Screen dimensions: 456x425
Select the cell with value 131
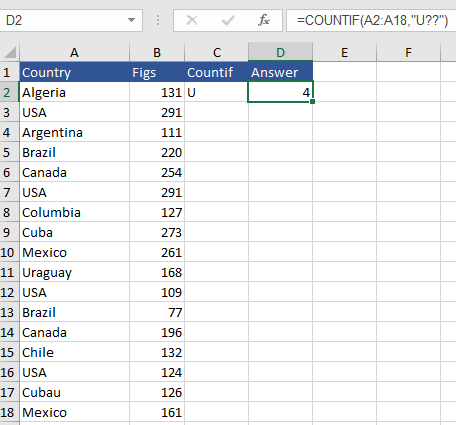(x=157, y=92)
